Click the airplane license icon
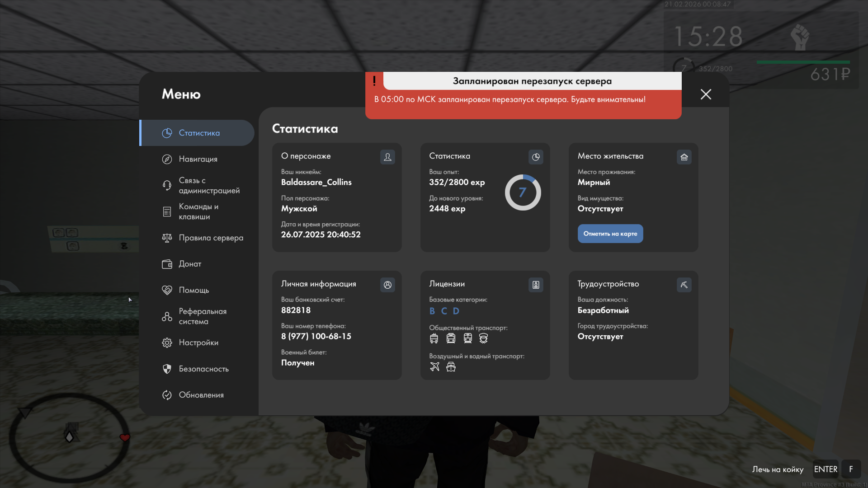 click(x=434, y=367)
